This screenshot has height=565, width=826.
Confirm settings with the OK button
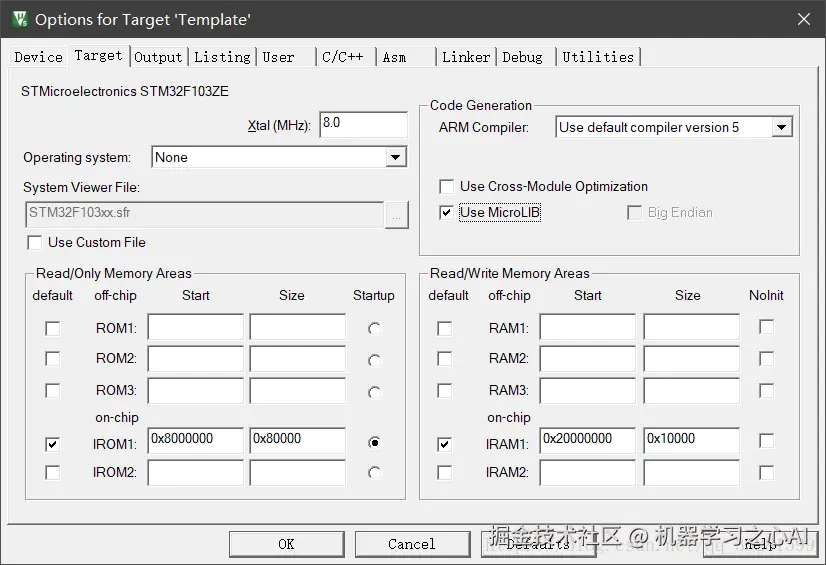pos(287,544)
